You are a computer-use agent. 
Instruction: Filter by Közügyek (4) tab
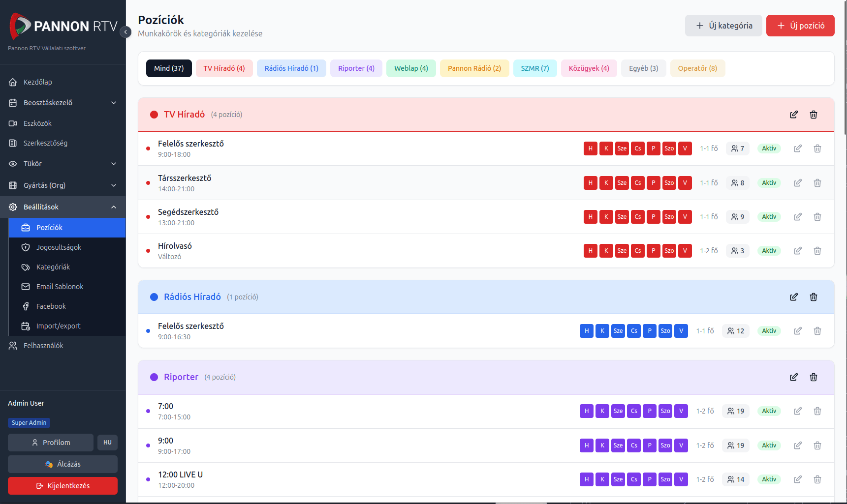click(589, 68)
